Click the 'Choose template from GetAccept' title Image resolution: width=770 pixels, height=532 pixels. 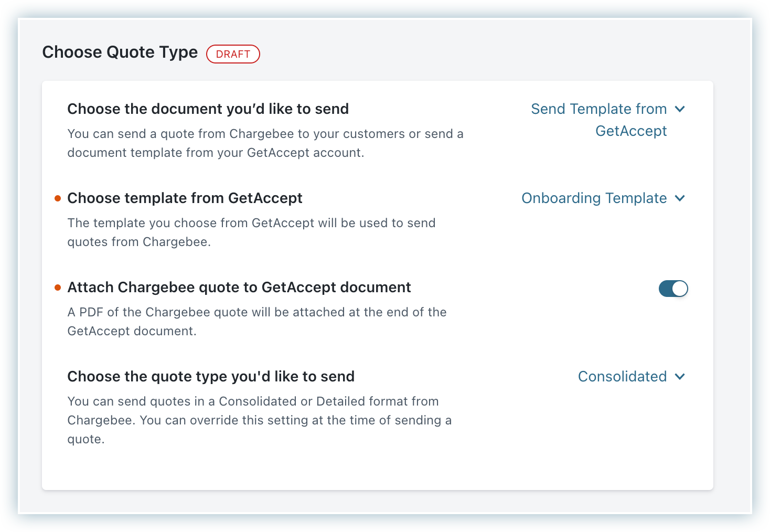pyautogui.click(x=185, y=198)
